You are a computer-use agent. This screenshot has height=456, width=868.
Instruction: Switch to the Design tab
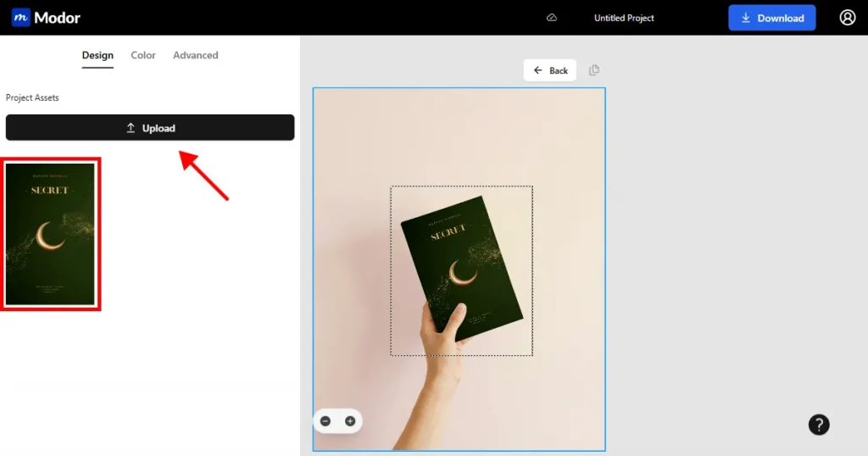[97, 55]
